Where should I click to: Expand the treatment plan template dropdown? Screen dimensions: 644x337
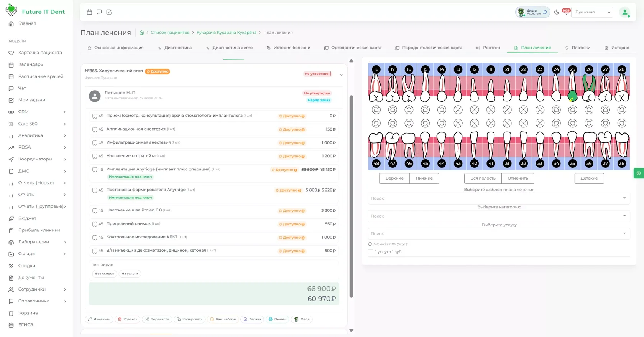[x=499, y=198]
